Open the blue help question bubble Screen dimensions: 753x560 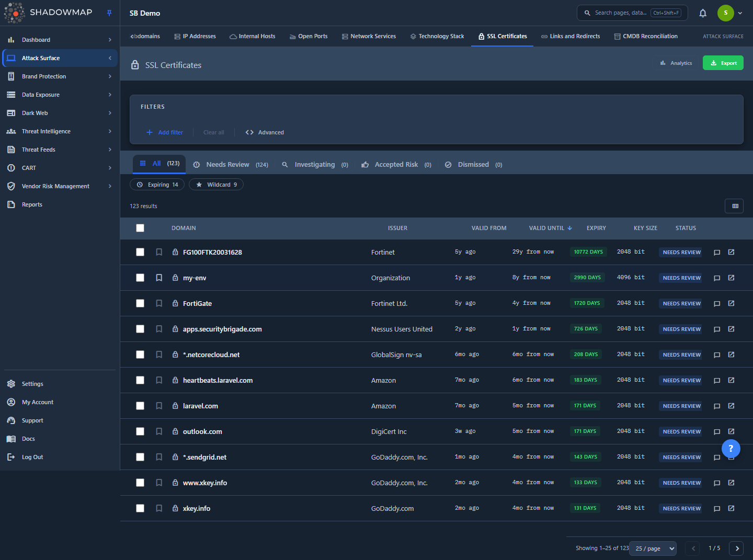731,448
